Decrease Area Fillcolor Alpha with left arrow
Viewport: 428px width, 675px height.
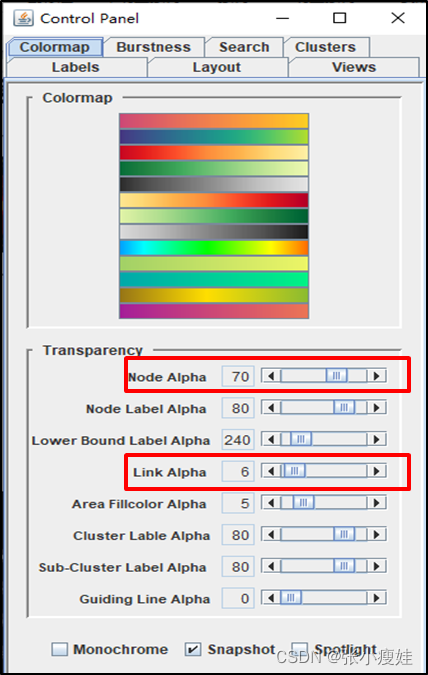271,502
